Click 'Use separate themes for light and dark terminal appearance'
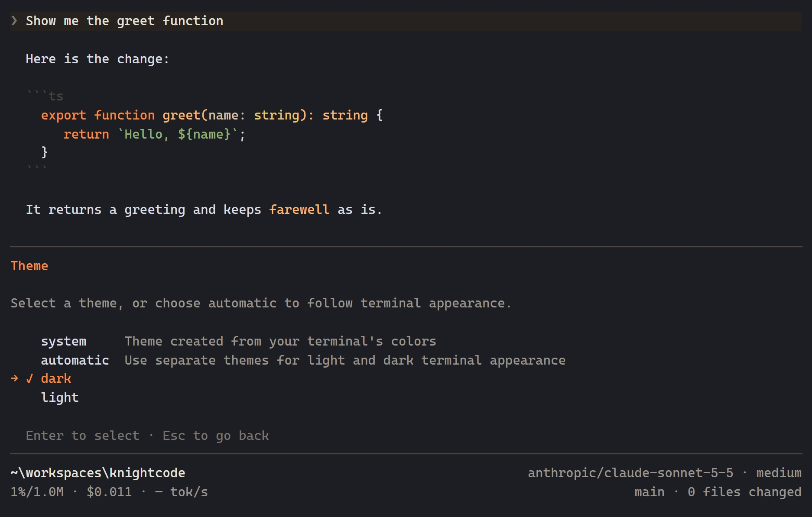 (x=345, y=360)
